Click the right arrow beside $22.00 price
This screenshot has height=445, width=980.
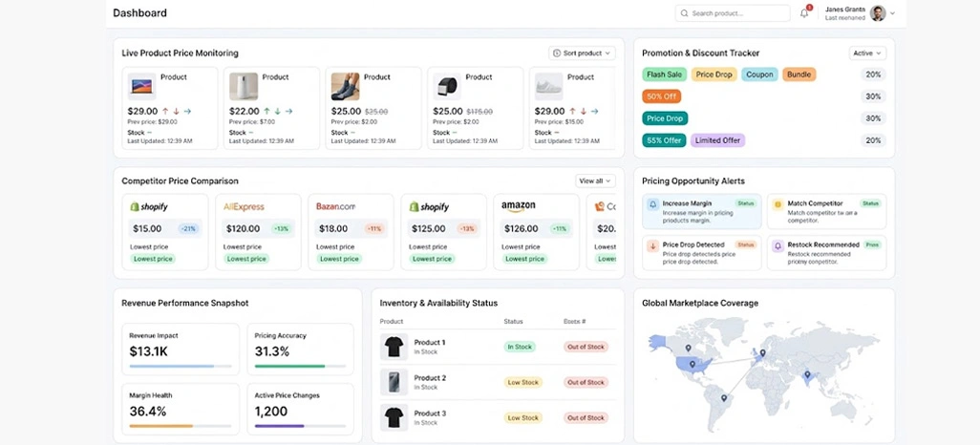(x=288, y=111)
